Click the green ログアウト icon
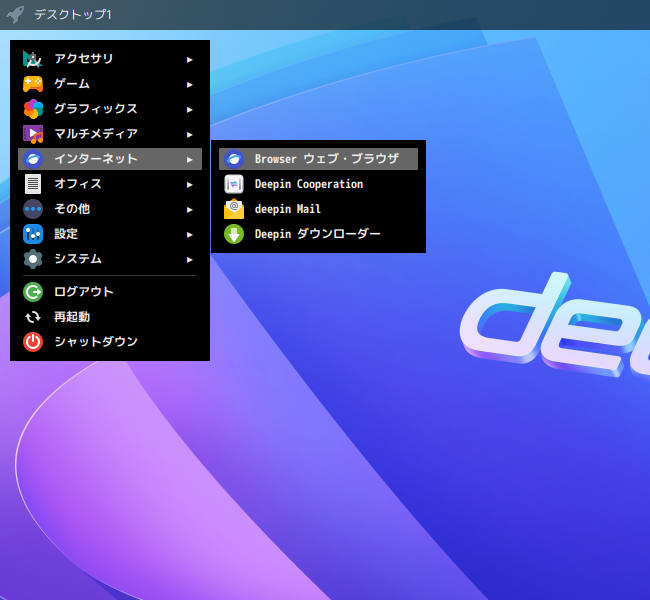 33,292
